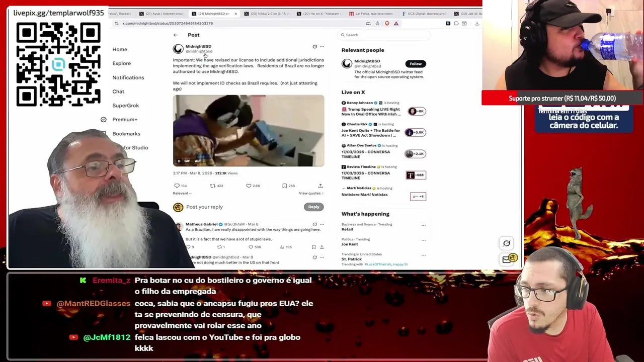
Task: Open Brave Shields icon in address bar
Action: point(387,24)
